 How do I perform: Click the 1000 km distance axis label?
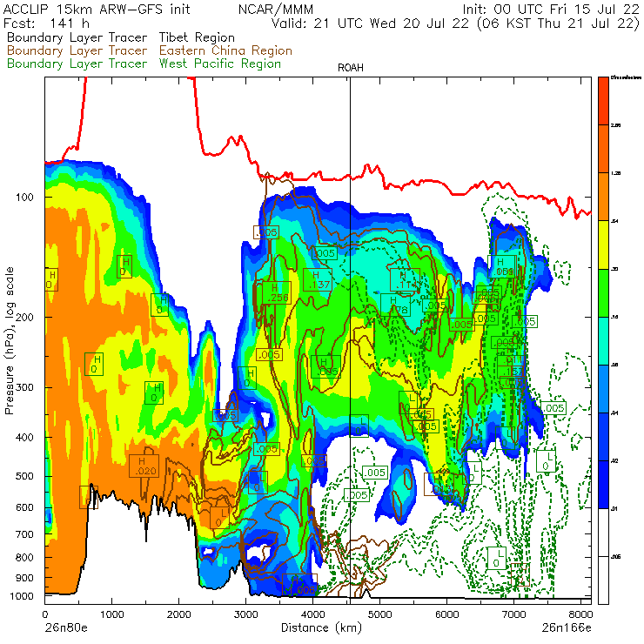point(111,614)
